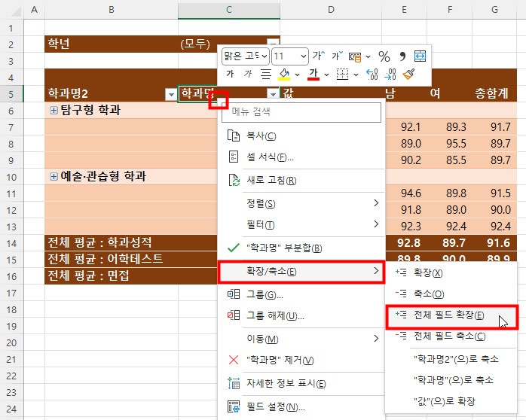Image resolution: width=526 pixels, height=420 pixels.
Task: Click the yellow fill color button
Action: (285, 75)
